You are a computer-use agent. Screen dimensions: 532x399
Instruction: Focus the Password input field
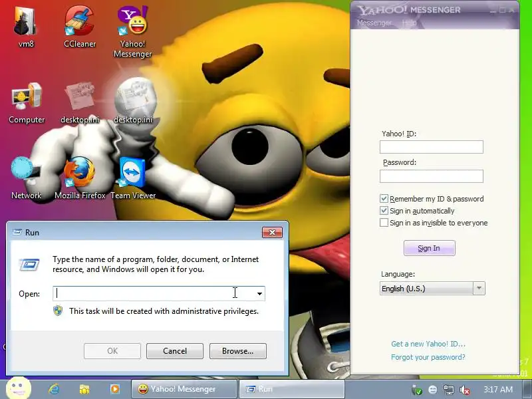431,176
